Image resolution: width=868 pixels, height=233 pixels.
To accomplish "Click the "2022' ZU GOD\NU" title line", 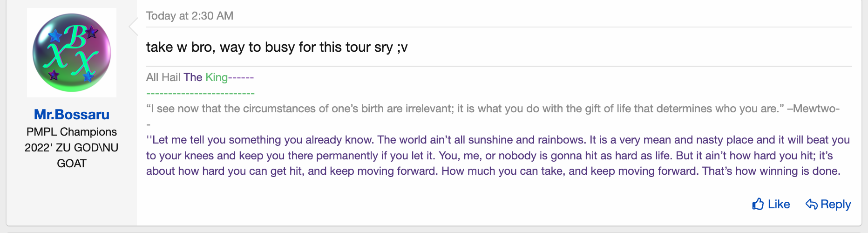I will coord(72,148).
